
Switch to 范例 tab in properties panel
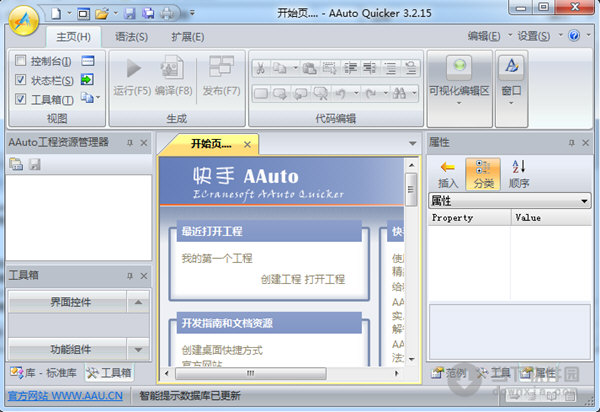click(x=449, y=373)
